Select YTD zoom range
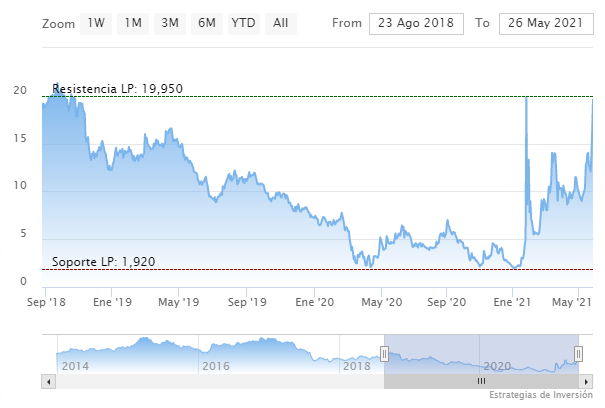This screenshot has width=605, height=408. (243, 22)
